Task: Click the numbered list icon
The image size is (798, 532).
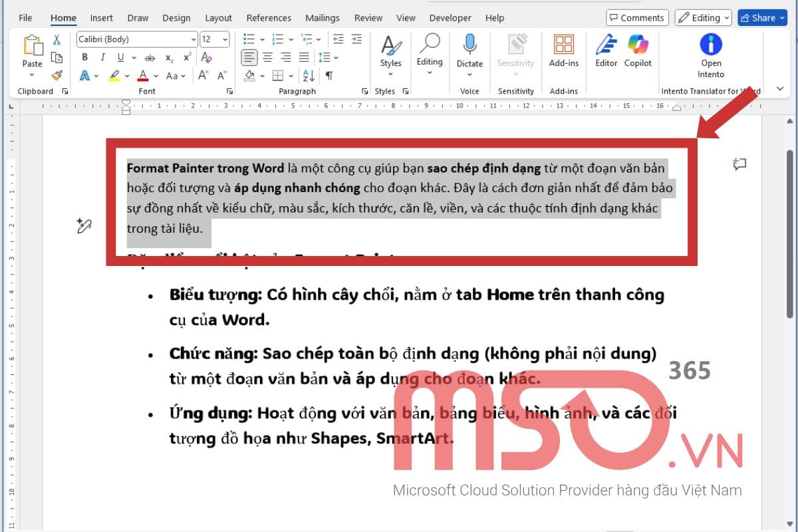Action: coord(279,39)
